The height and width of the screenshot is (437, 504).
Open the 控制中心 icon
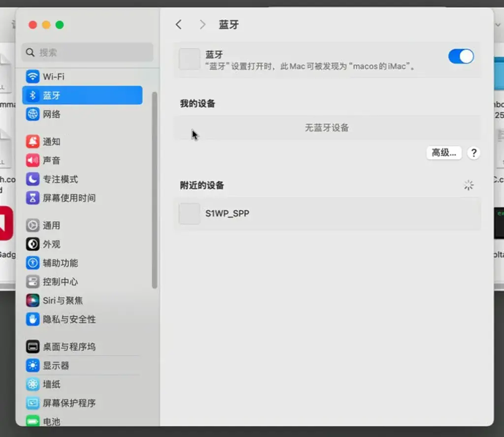point(32,282)
